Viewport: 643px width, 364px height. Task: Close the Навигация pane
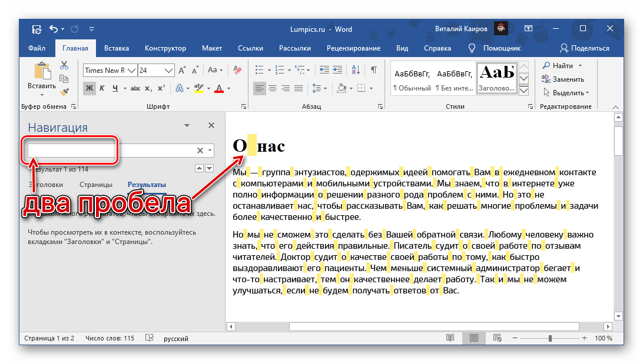[211, 125]
